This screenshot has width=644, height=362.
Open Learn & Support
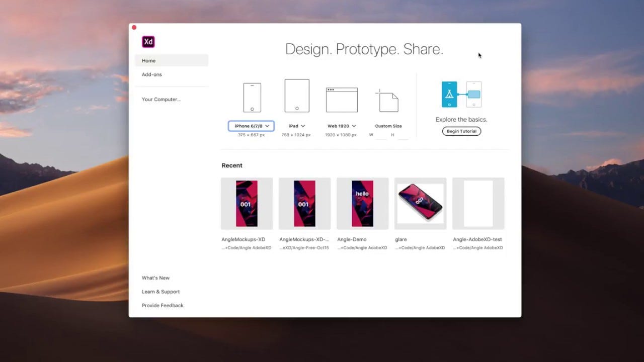(160, 292)
